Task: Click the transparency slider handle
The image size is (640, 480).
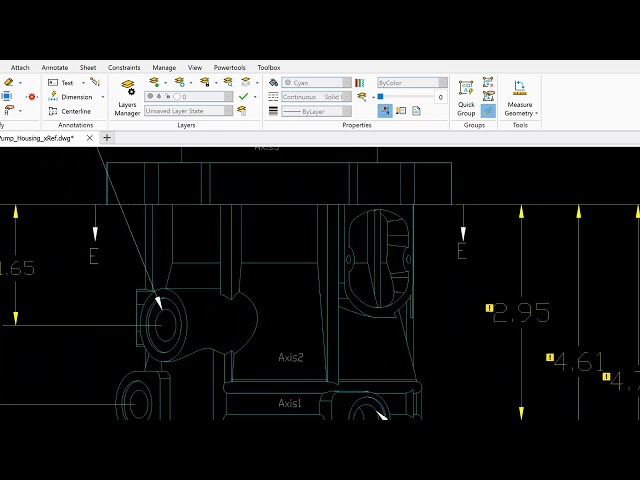Action: tap(380, 97)
